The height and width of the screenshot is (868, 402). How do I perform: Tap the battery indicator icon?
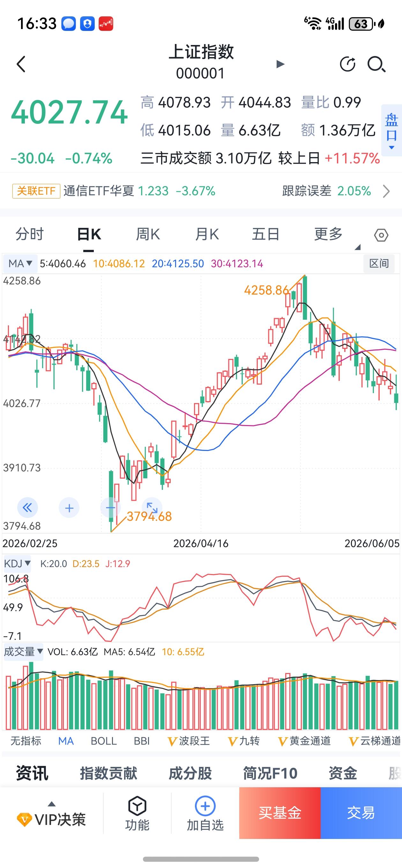coord(362,24)
